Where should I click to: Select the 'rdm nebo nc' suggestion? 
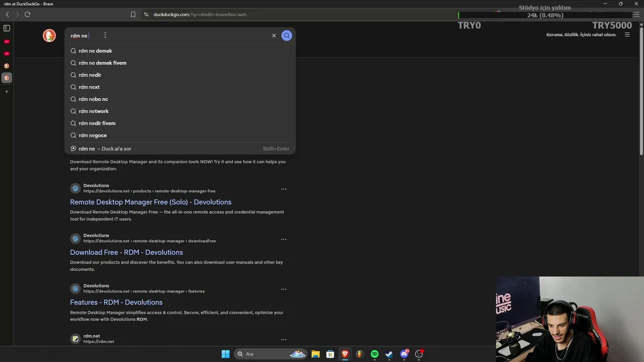coord(180,99)
